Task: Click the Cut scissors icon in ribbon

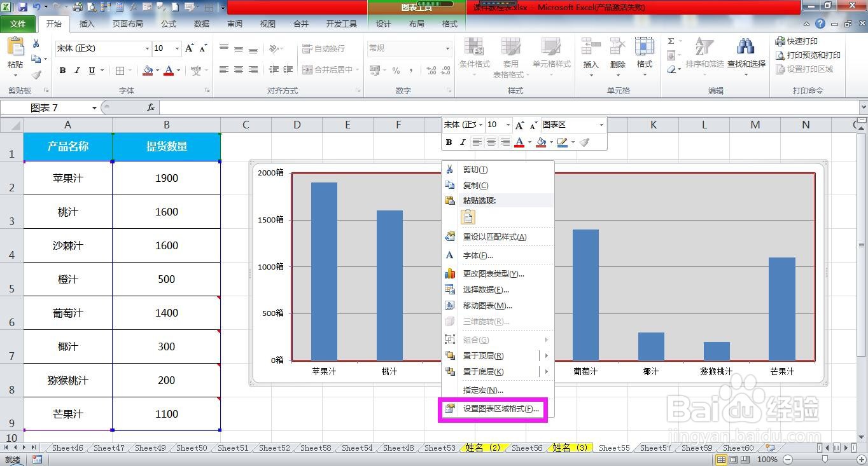Action: (36, 43)
